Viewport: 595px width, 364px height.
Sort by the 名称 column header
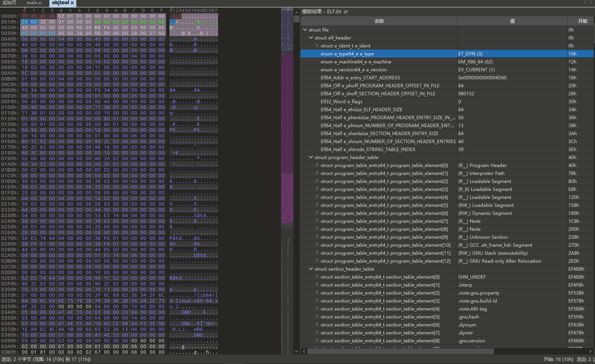(x=379, y=21)
